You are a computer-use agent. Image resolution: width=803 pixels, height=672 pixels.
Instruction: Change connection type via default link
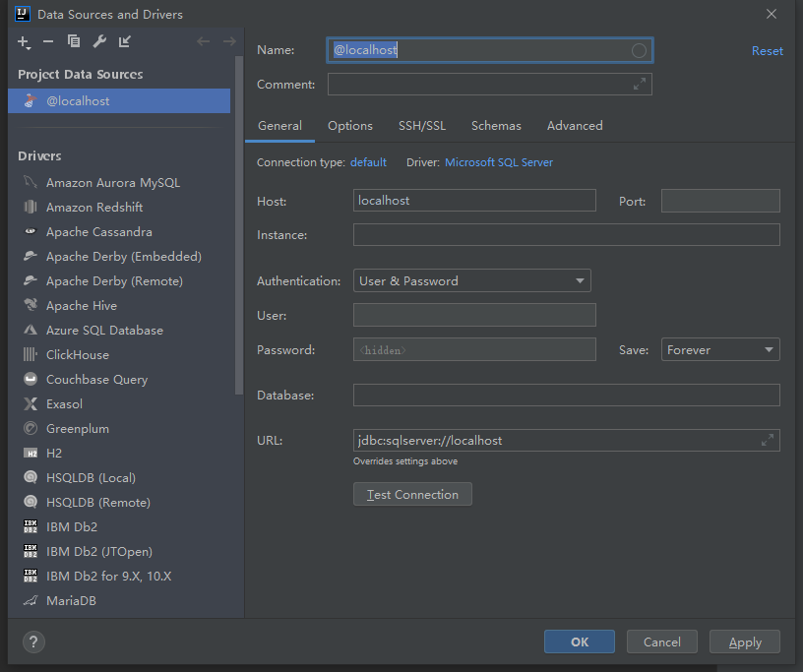368,162
